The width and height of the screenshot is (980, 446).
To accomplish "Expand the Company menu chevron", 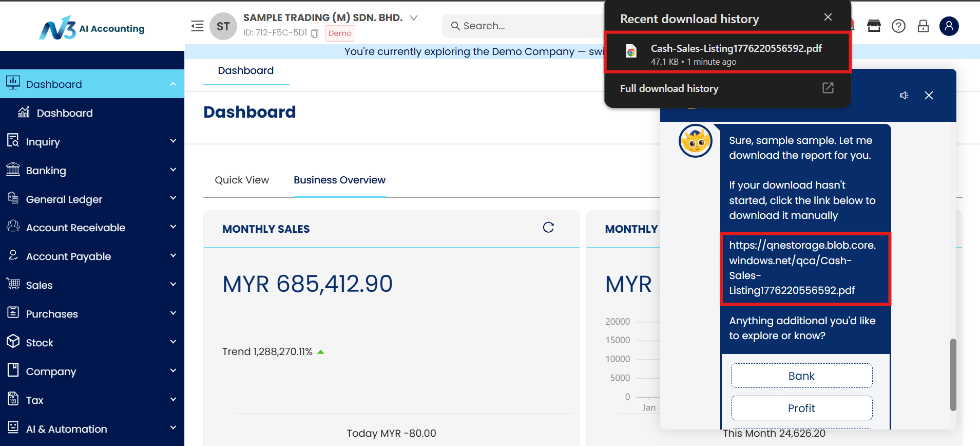I will point(173,370).
